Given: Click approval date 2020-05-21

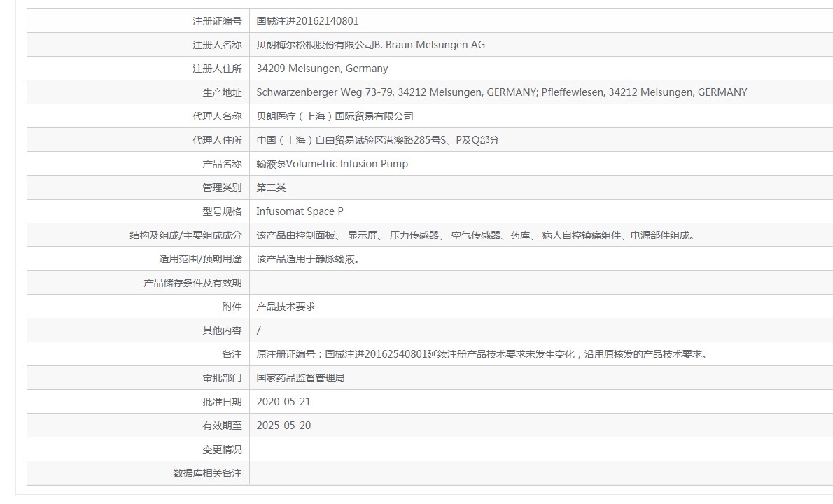Looking at the screenshot, I should (283, 402).
